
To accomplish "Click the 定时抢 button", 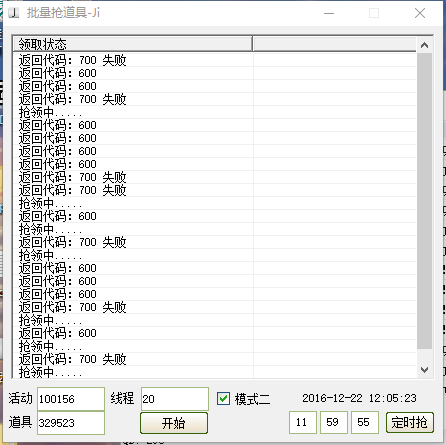I will pyautogui.click(x=410, y=423).
